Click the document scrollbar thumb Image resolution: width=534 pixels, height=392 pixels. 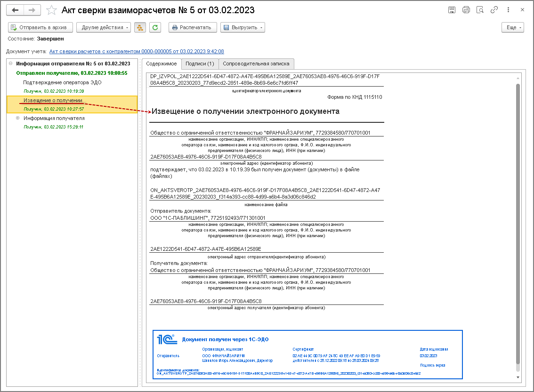(x=518, y=224)
